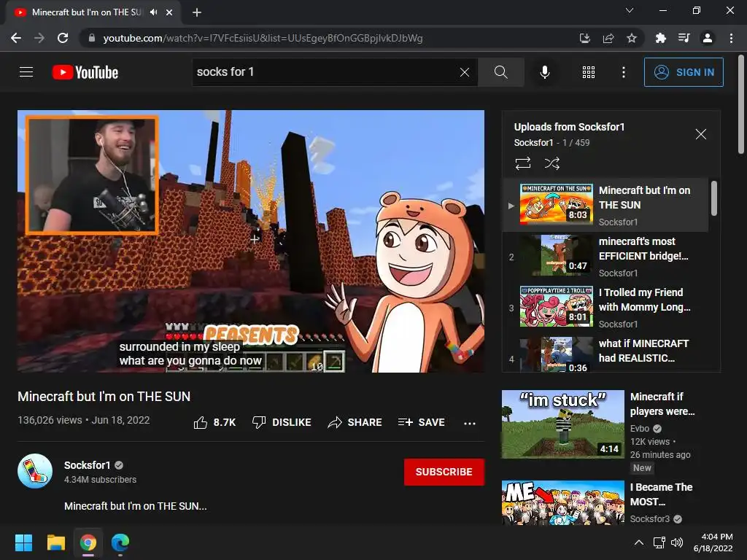Open the tab search dropdown chevron
This screenshot has height=560, width=747.
[630, 10]
